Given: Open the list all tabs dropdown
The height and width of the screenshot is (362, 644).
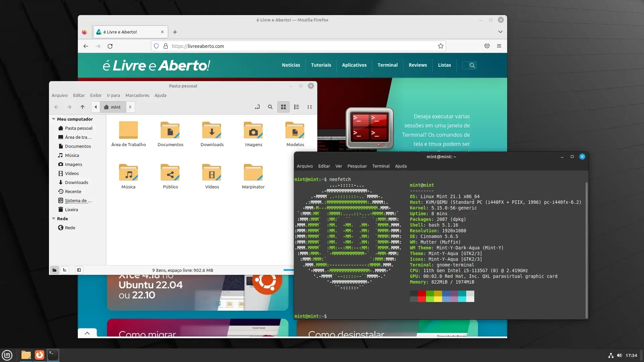Looking at the screenshot, I should pos(500,32).
